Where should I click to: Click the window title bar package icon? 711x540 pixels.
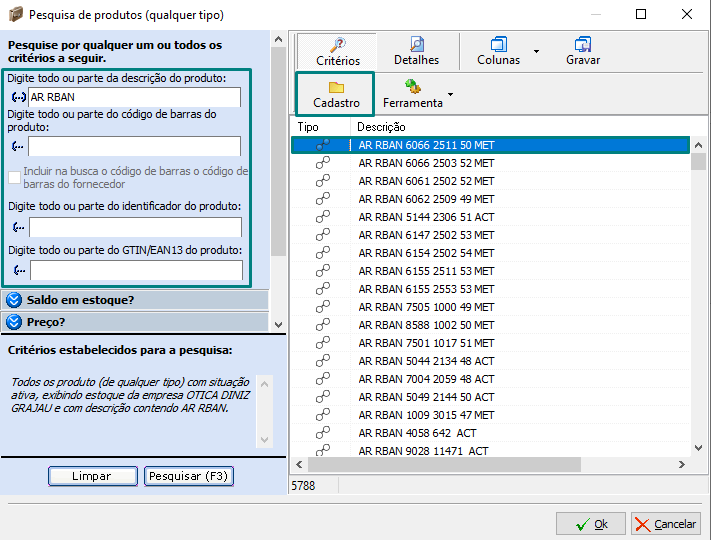15,15
